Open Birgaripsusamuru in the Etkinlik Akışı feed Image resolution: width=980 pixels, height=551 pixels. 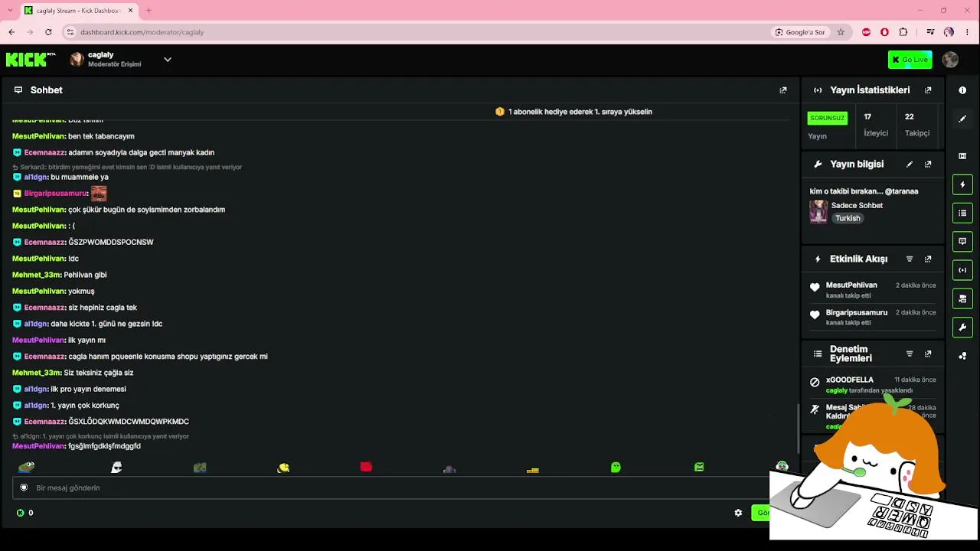856,312
